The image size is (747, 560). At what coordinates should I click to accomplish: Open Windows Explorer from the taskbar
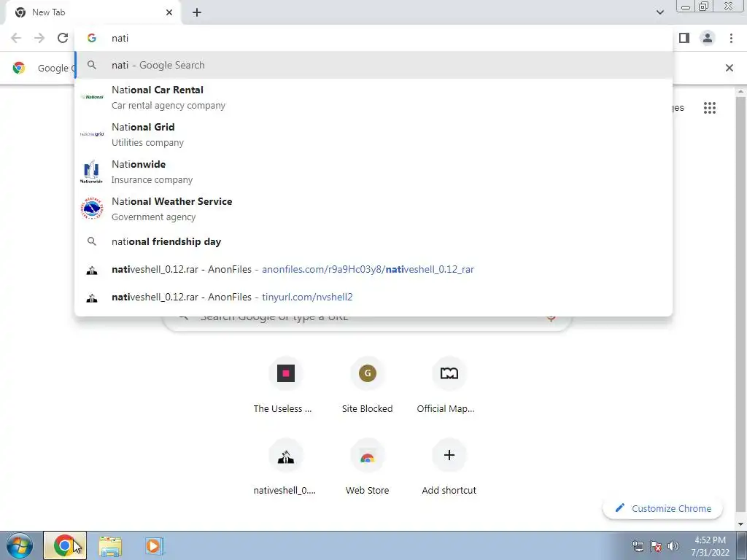tap(110, 546)
